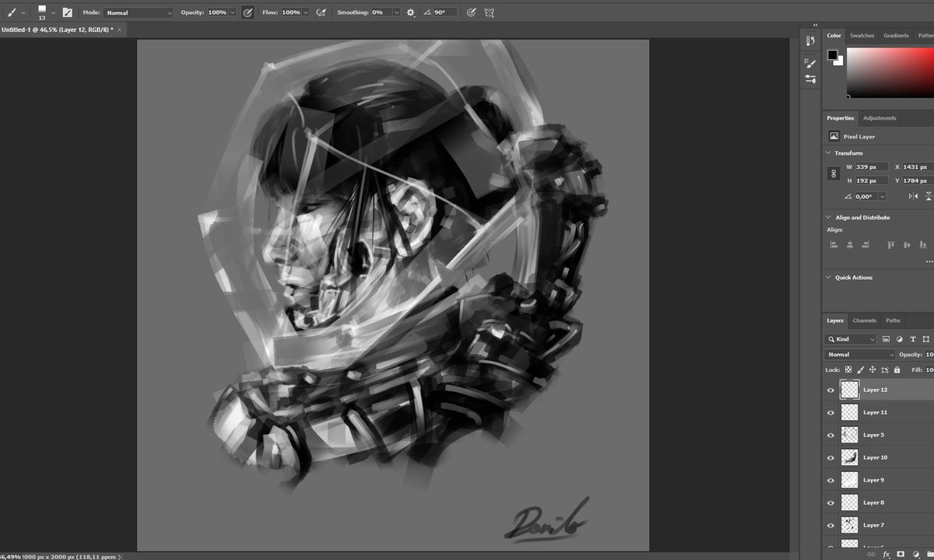This screenshot has width=934, height=560.
Task: Hide Layer 5 with its eye toggle
Action: pos(830,435)
